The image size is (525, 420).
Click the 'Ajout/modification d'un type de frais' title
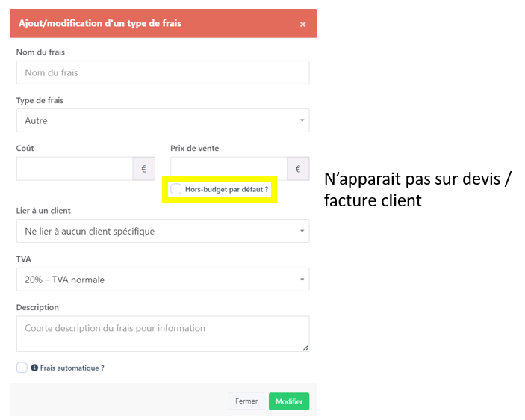pos(99,23)
